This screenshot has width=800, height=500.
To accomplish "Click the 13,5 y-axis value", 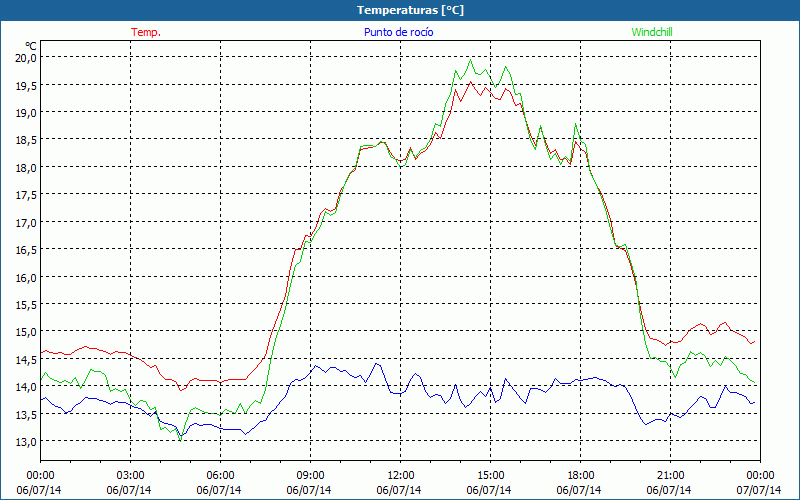I will pos(26,415).
